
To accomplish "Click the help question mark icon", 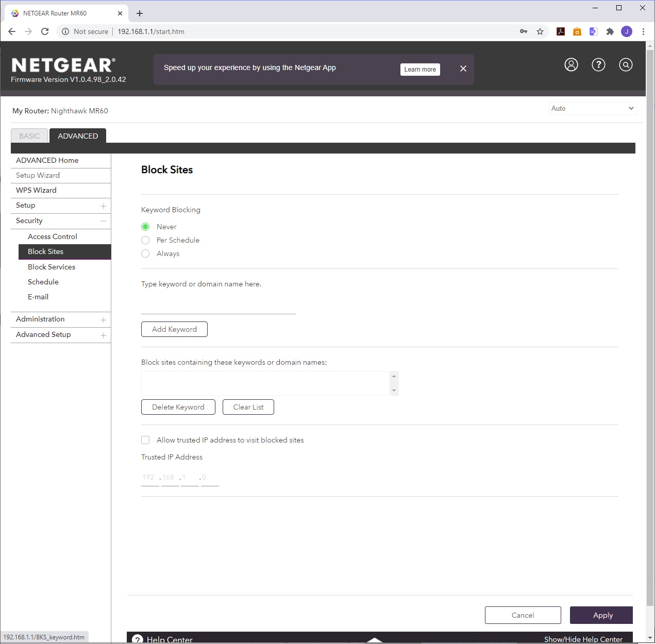I will (x=598, y=65).
